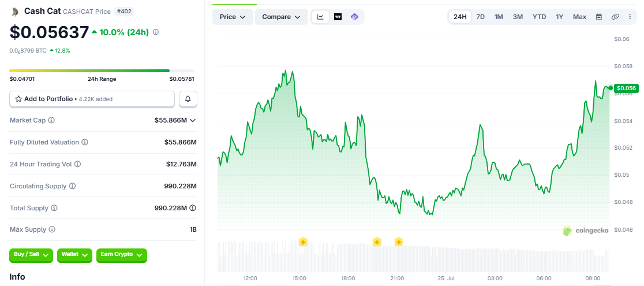Open the Compare dropdown
This screenshot has height=286, width=644.
[282, 17]
